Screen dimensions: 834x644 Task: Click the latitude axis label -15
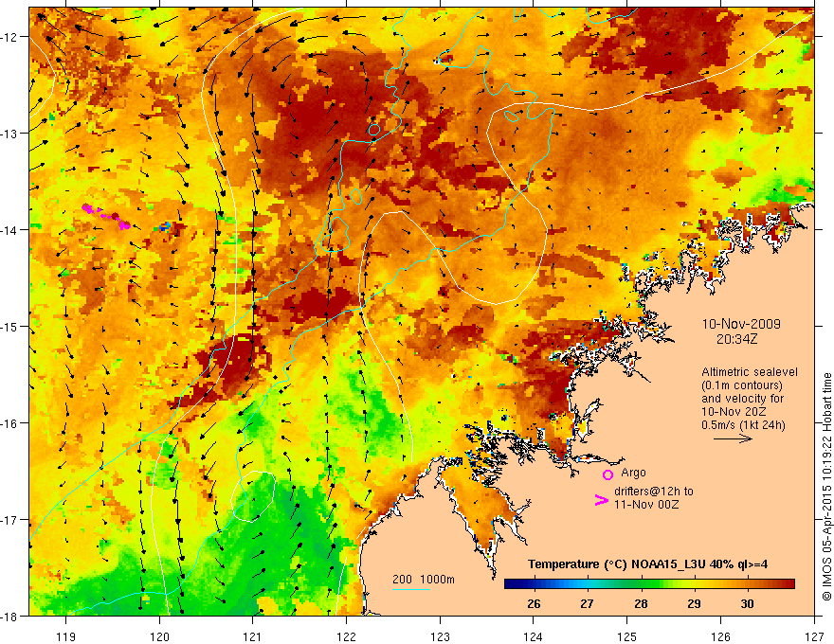click(10, 327)
